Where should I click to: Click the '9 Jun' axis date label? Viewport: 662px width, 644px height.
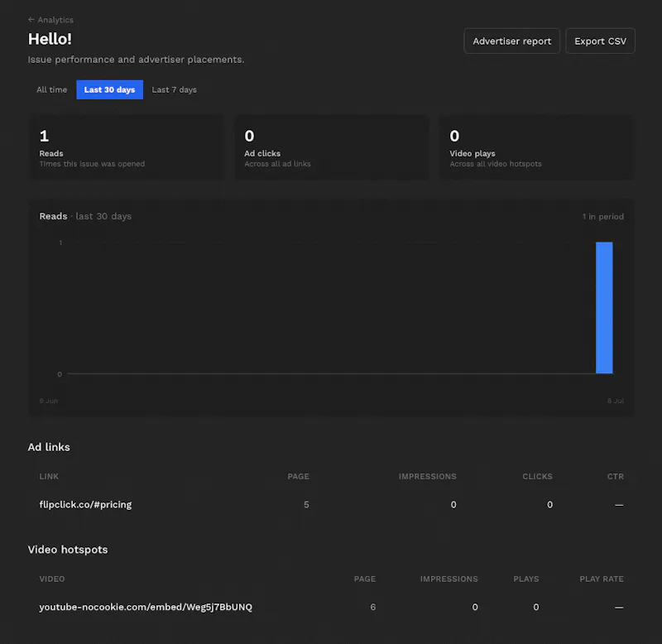point(49,401)
